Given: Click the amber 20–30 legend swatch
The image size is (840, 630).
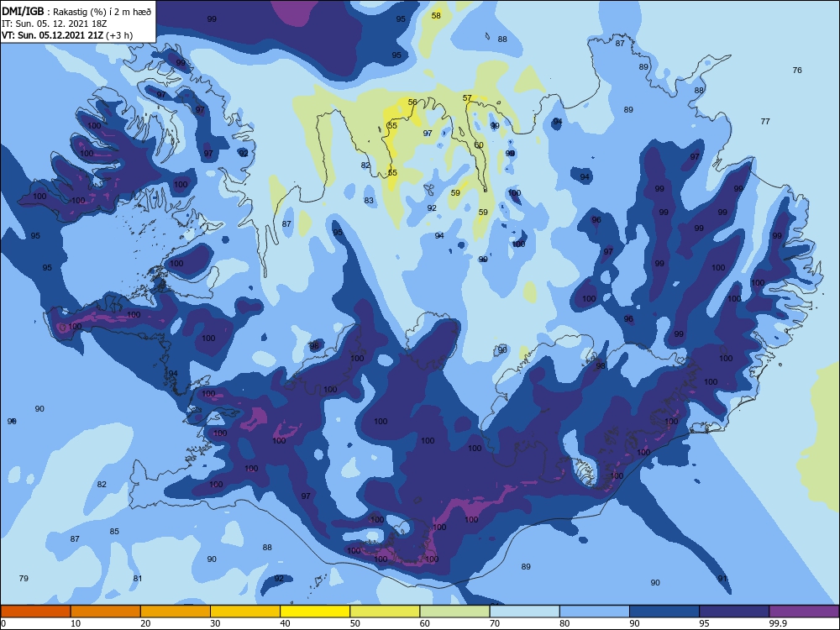Looking at the screenshot, I should click(x=176, y=612).
